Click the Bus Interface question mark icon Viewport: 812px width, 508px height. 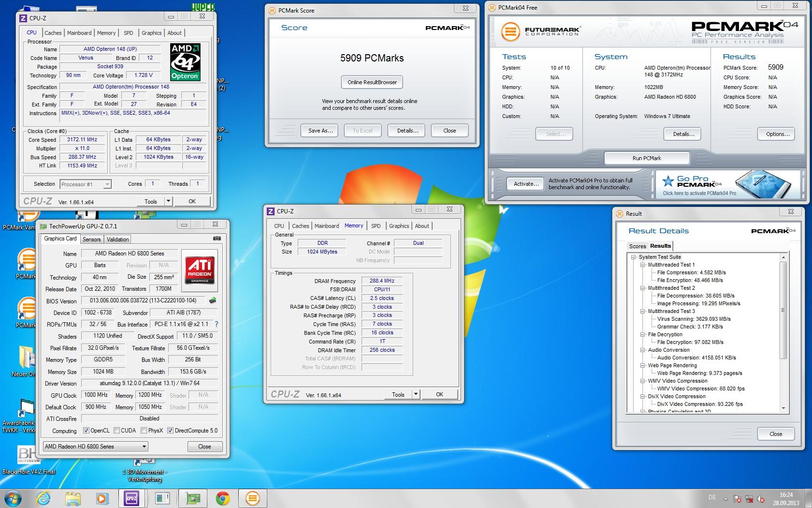(x=216, y=324)
